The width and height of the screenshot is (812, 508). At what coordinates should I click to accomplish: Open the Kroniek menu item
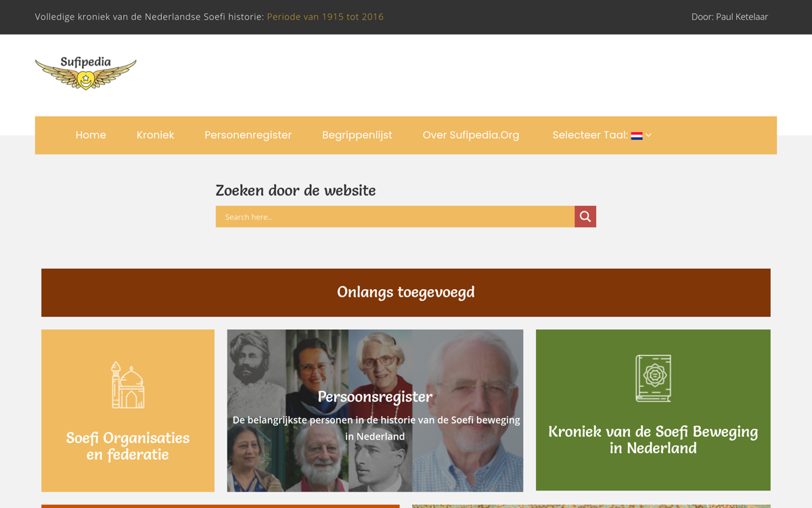pyautogui.click(x=156, y=135)
